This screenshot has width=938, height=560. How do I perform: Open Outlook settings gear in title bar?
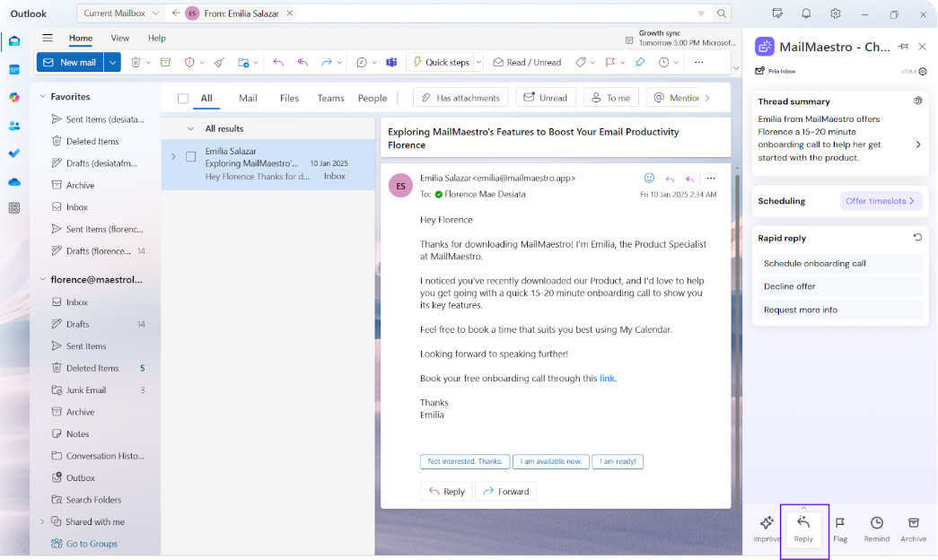(835, 13)
